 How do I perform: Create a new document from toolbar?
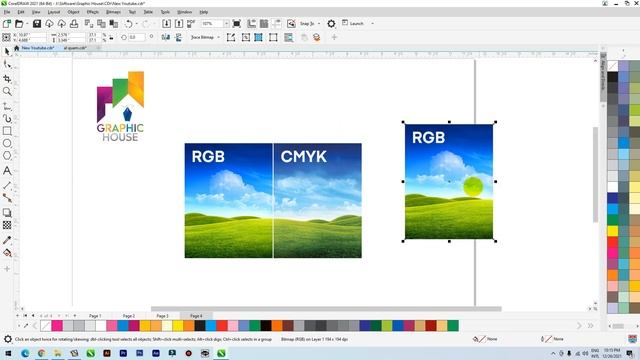[x=7, y=24]
